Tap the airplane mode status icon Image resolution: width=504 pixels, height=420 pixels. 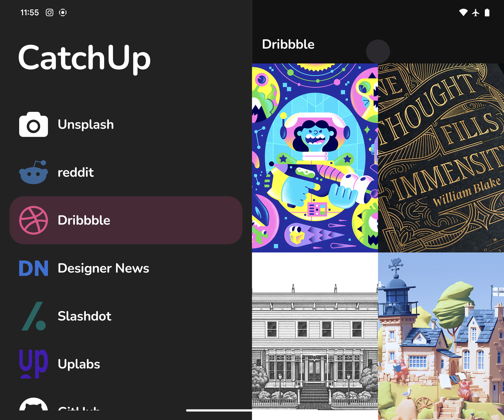point(475,13)
